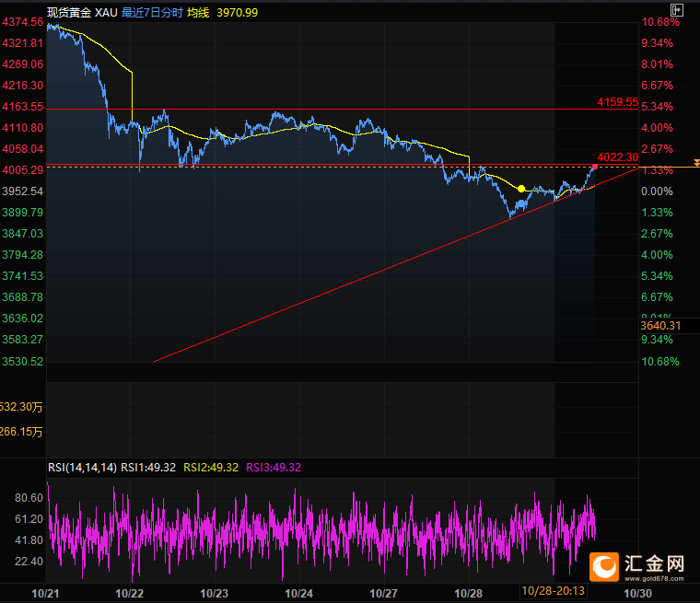Click the 8.01% percentage label
Image resolution: width=700 pixels, height=603 pixels.
coord(657,64)
